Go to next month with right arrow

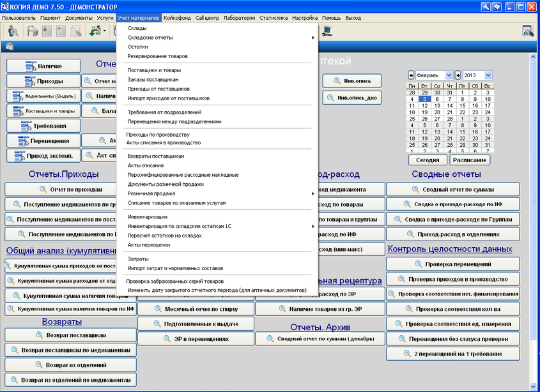tap(458, 75)
